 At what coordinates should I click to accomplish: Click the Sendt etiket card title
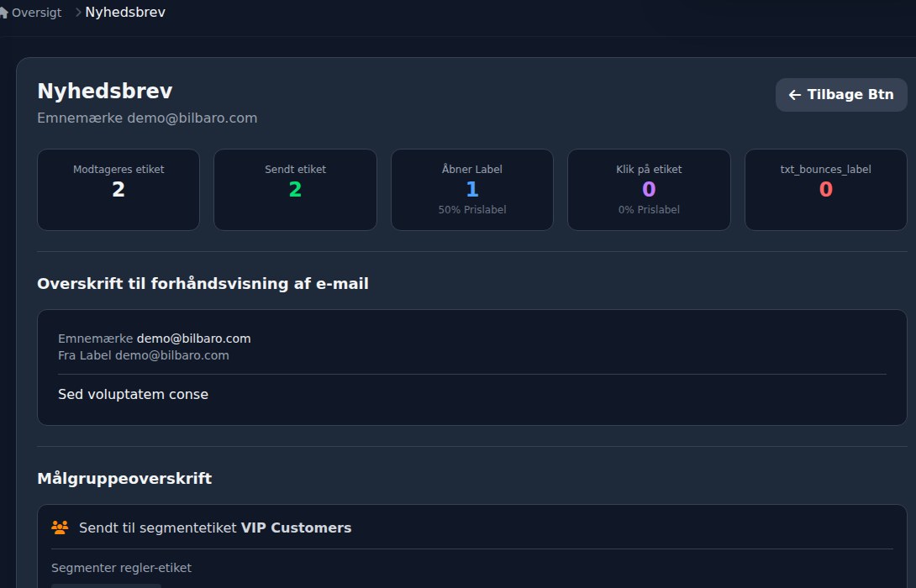(296, 170)
